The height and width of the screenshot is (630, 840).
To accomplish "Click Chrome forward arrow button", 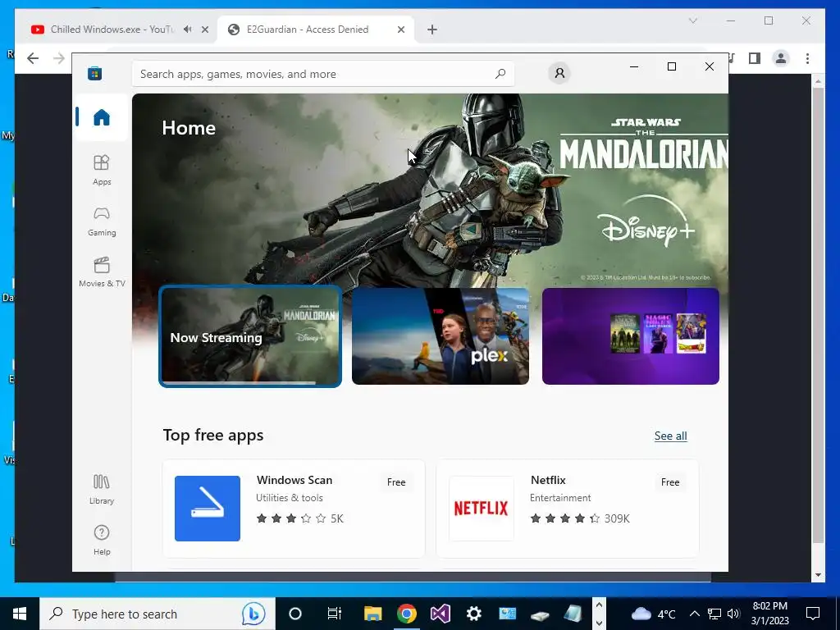I will coord(59,58).
